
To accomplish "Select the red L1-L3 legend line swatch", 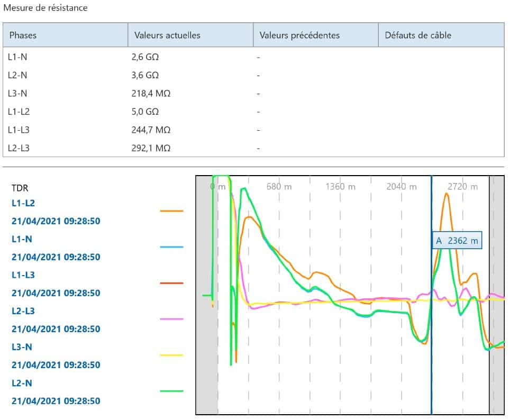I will pyautogui.click(x=171, y=283).
